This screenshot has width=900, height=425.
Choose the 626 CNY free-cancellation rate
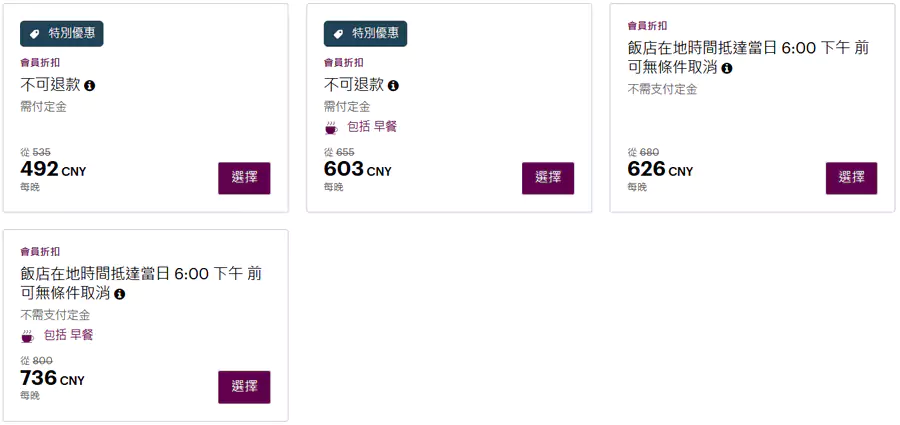[x=851, y=178]
